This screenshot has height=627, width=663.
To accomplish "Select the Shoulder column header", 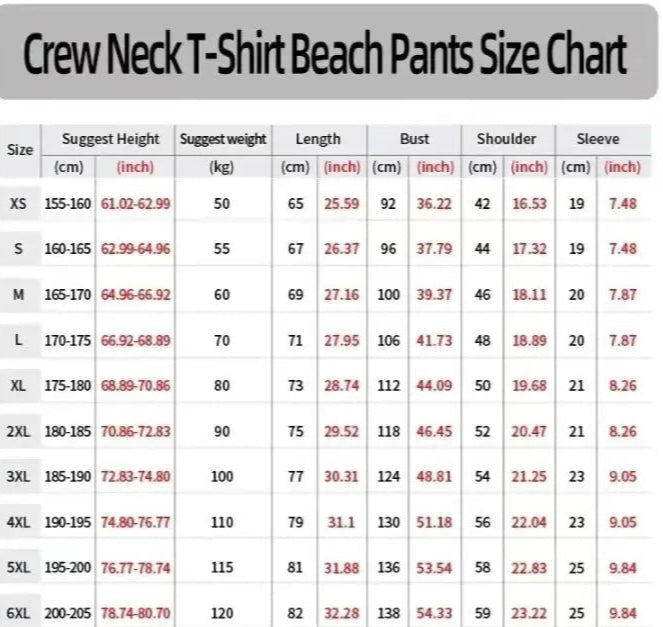I will 506,139.
